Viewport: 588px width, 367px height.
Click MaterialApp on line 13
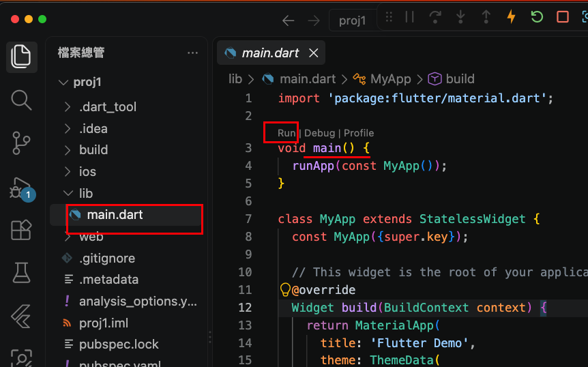(x=394, y=325)
